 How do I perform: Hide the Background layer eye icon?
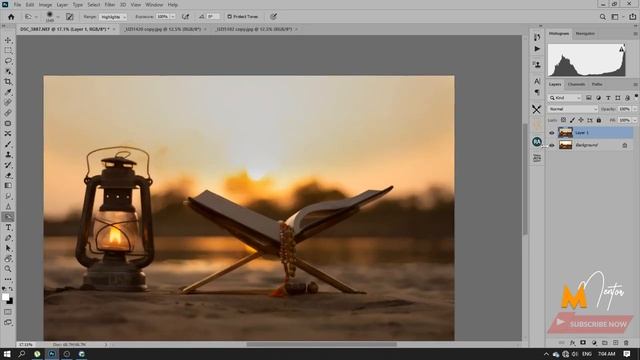551,145
